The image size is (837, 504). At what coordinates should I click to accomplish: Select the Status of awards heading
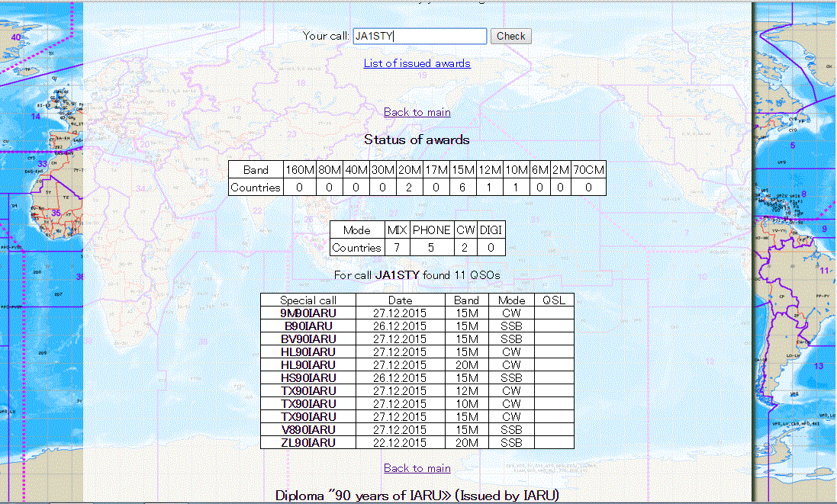click(x=417, y=140)
